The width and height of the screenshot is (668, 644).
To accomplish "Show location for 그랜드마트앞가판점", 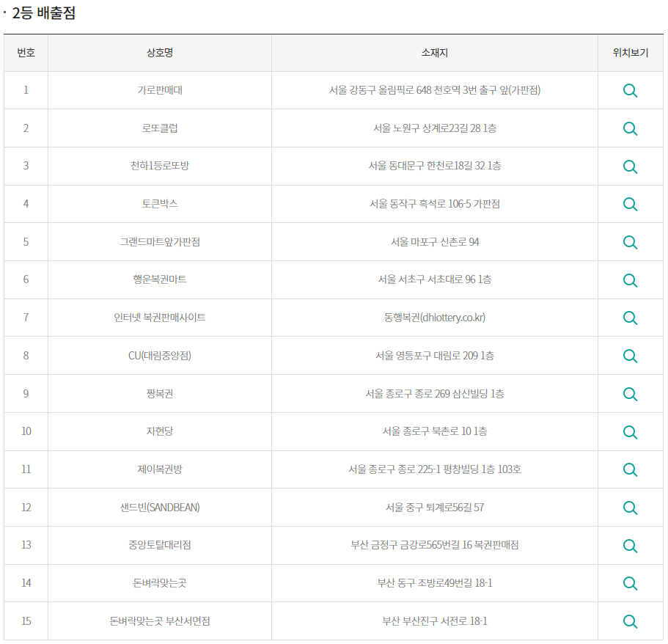I will 630,242.
